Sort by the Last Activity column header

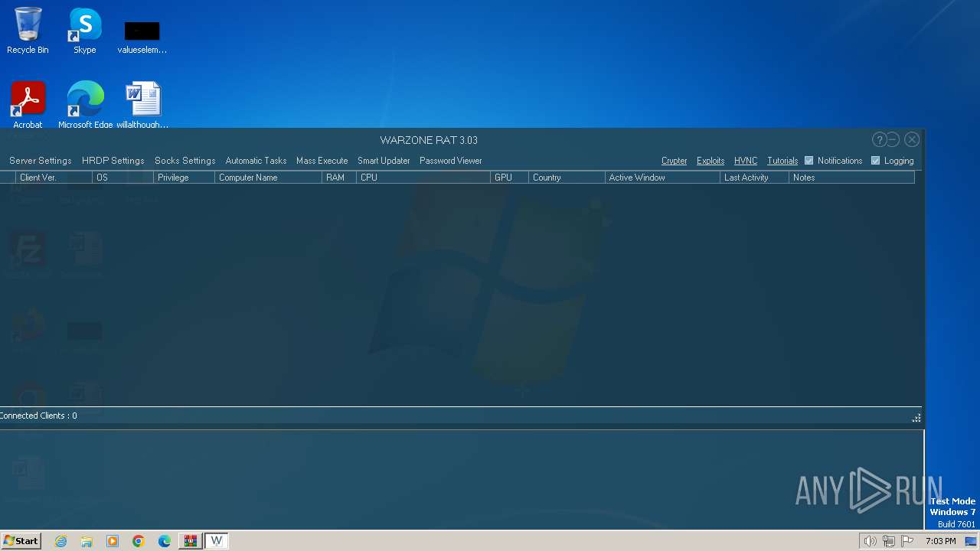(x=754, y=178)
